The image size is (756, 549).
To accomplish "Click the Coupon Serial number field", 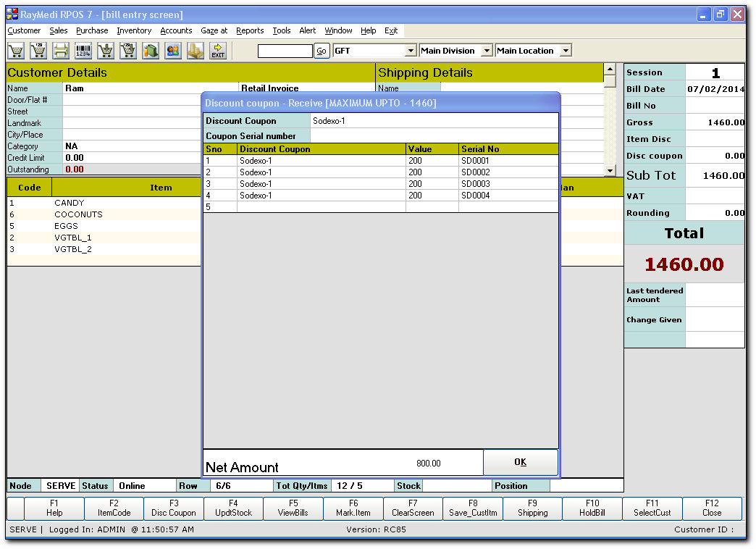I will click(x=434, y=135).
